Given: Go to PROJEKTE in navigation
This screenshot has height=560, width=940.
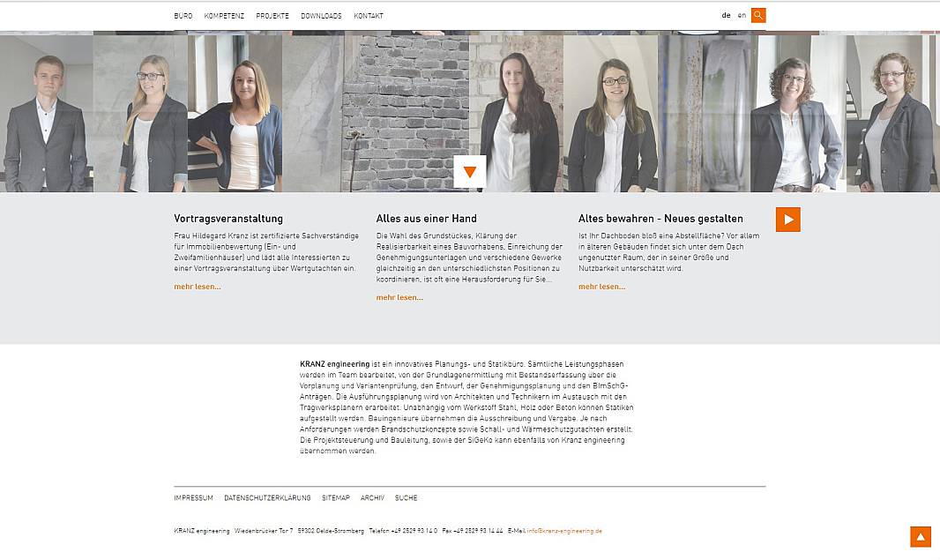Looking at the screenshot, I should (272, 16).
